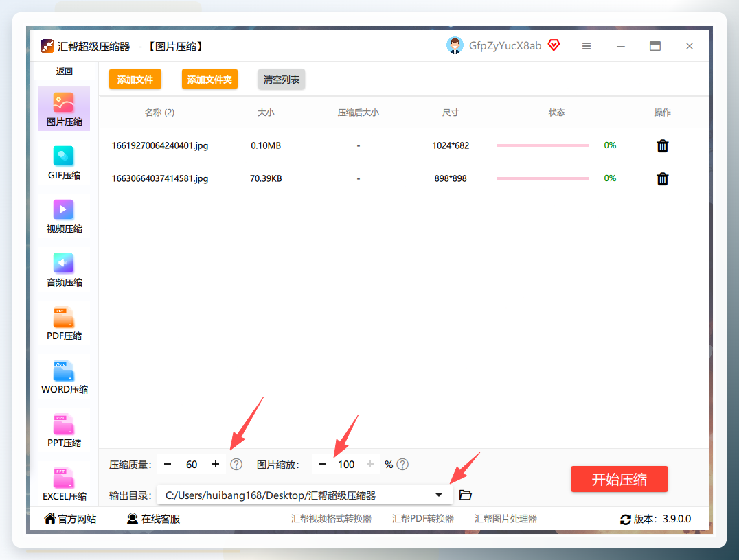Click the 返回 back item
The width and height of the screenshot is (739, 560).
pos(64,71)
